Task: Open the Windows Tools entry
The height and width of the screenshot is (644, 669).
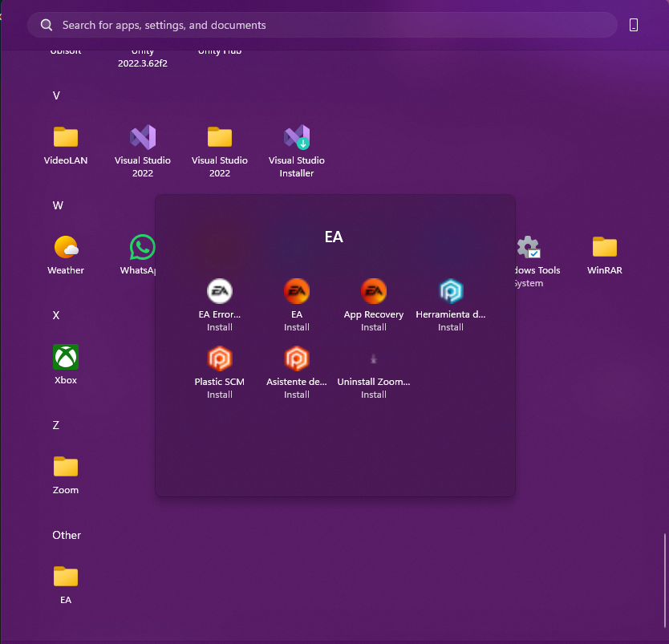Action: (528, 252)
